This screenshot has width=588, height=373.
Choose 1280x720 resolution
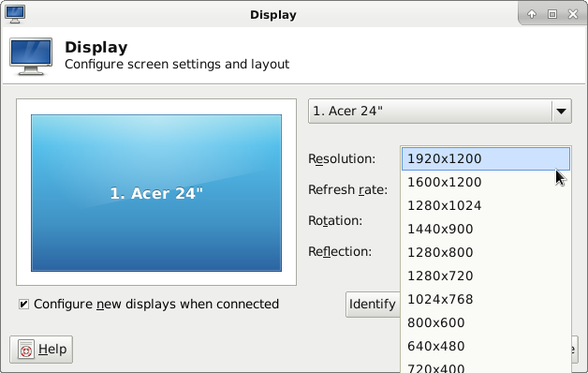(x=486, y=276)
